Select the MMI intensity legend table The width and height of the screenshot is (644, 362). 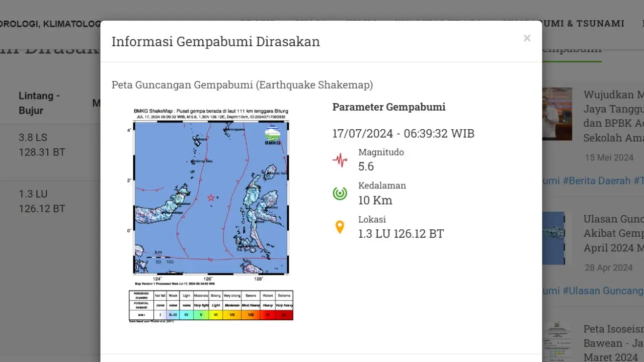[x=211, y=306]
